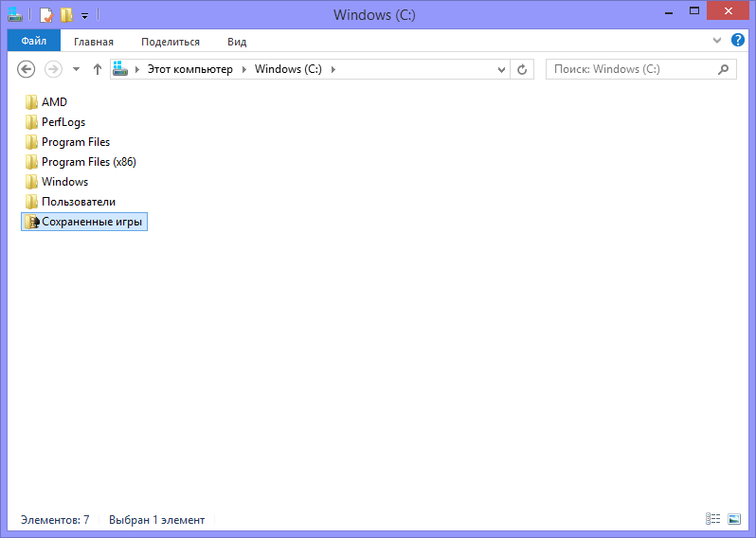Click the Back navigation arrow
This screenshot has width=756, height=538.
tap(26, 69)
